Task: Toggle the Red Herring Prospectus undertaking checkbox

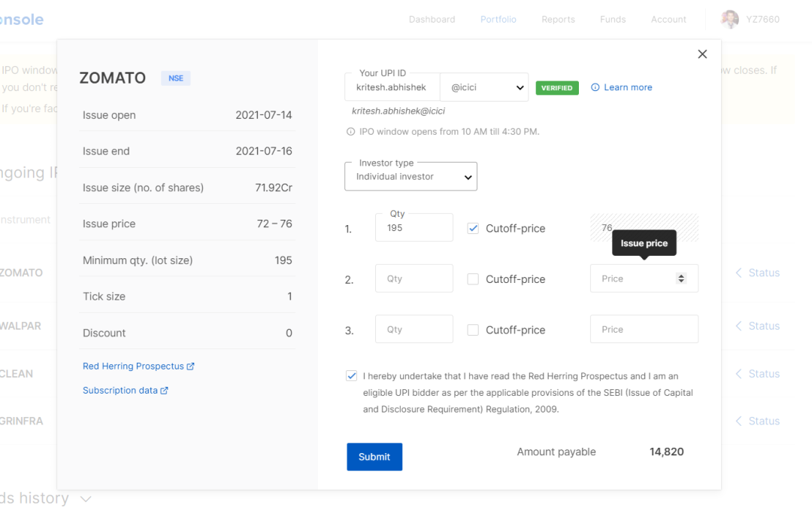Action: [x=352, y=376]
